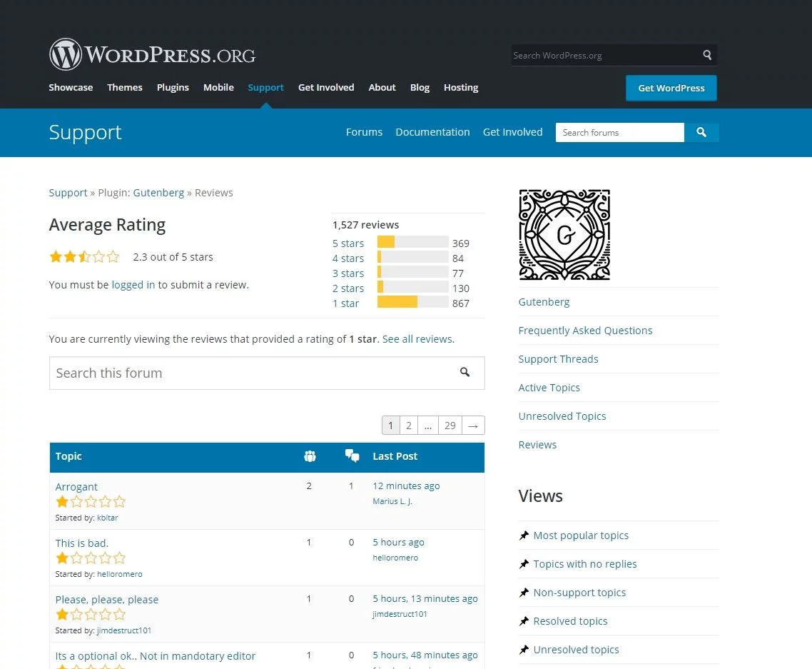Open Documentation in the Support bar

click(x=433, y=132)
